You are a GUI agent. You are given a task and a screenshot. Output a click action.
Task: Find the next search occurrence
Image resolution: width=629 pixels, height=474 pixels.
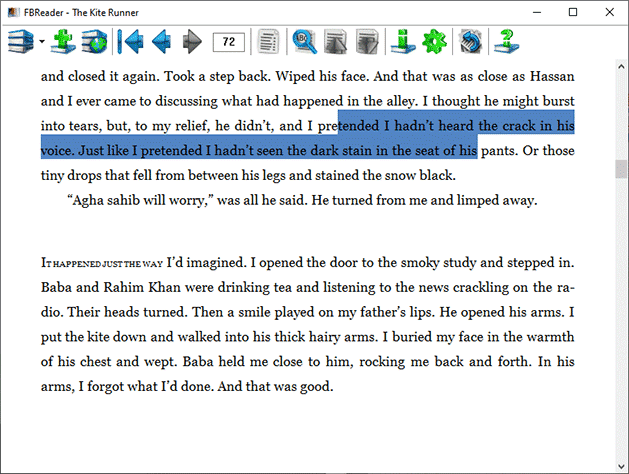click(x=367, y=41)
